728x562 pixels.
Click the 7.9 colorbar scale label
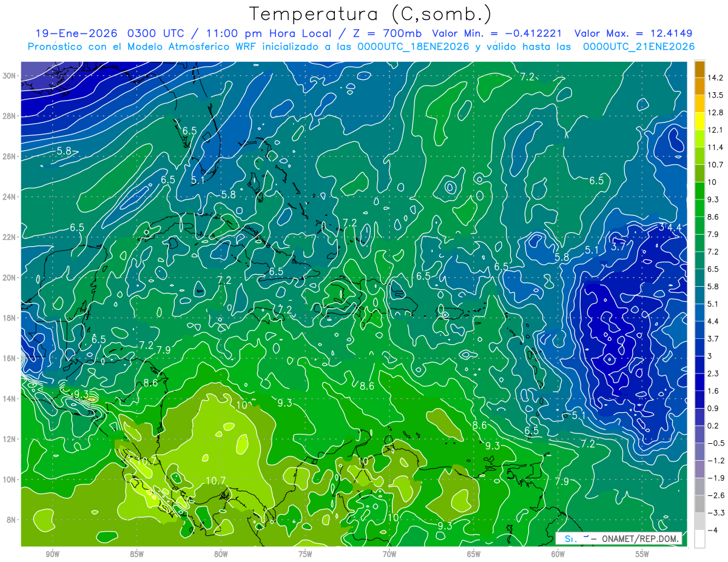coord(715,234)
